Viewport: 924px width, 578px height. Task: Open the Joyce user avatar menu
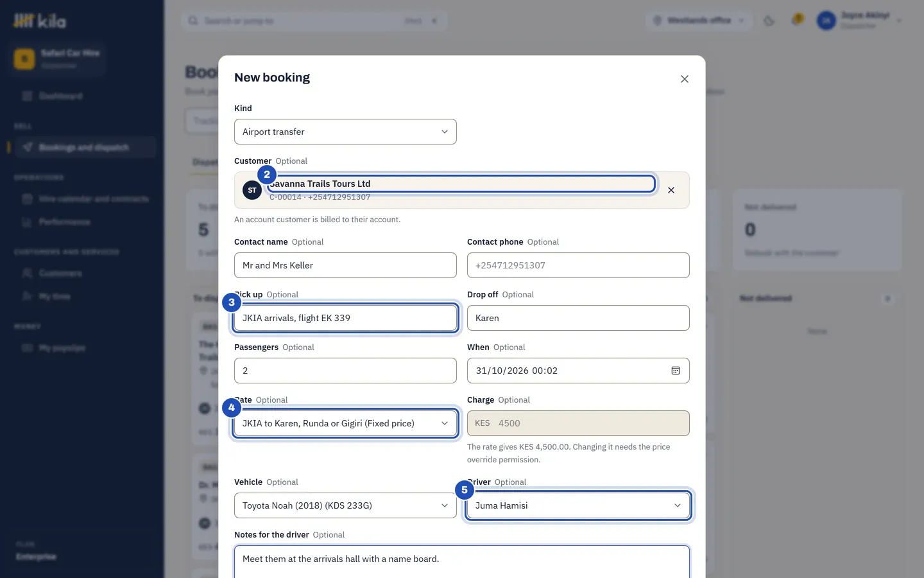click(x=826, y=21)
